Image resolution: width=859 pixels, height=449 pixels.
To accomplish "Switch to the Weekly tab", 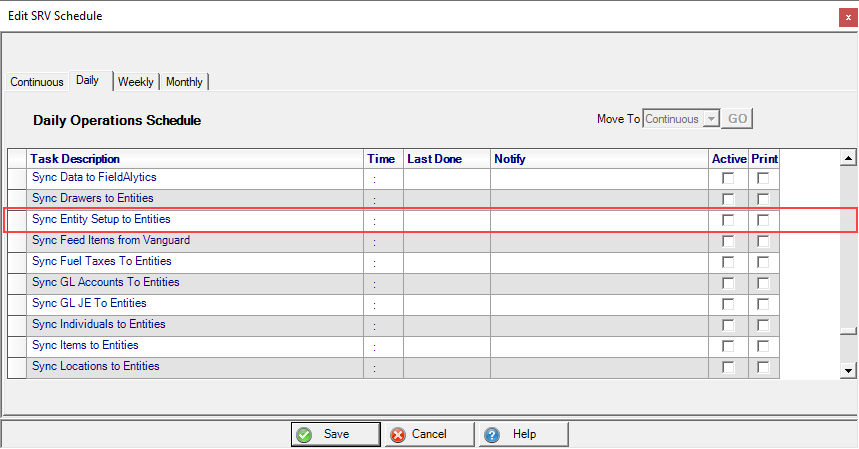I will point(136,82).
